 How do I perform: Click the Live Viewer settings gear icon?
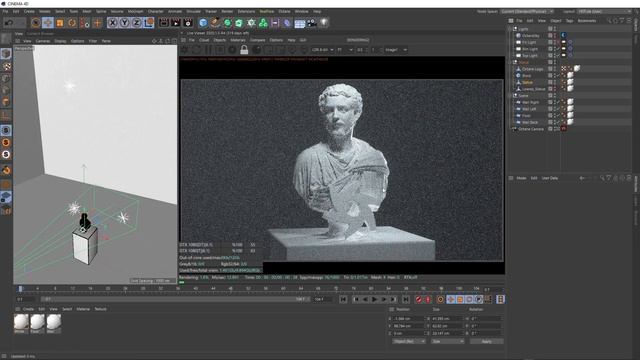tap(184, 50)
